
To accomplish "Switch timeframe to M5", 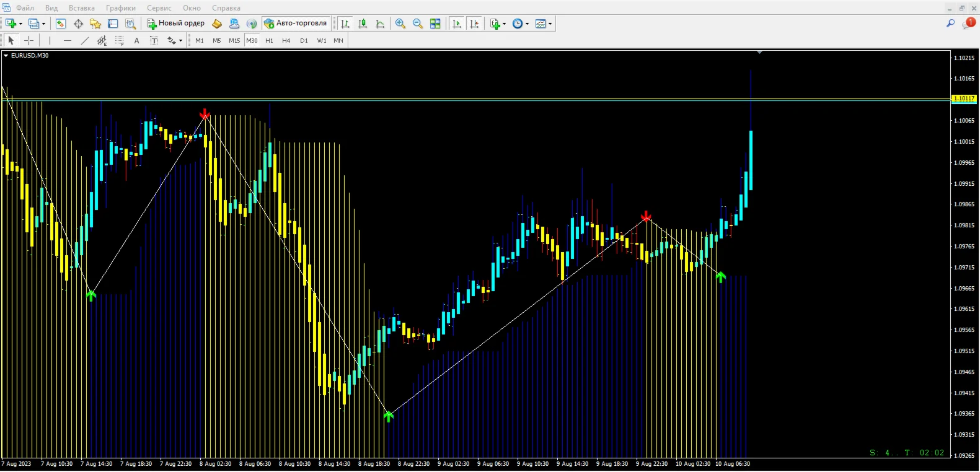I will coord(217,40).
